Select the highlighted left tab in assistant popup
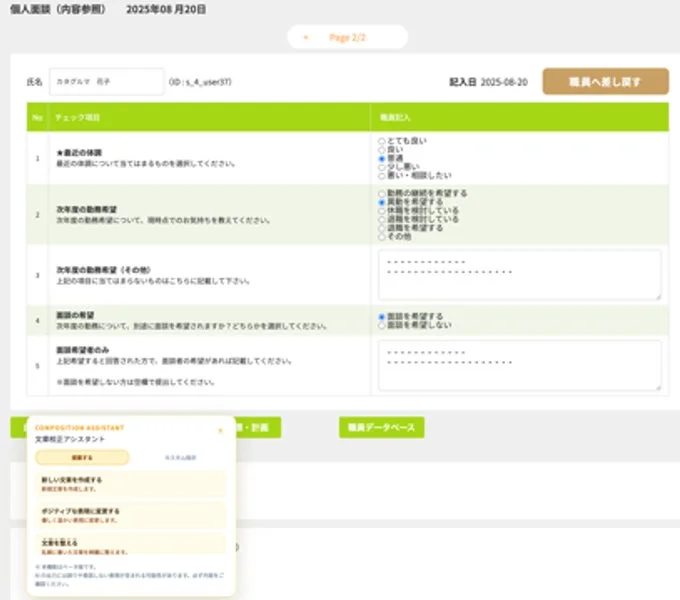 point(82,457)
